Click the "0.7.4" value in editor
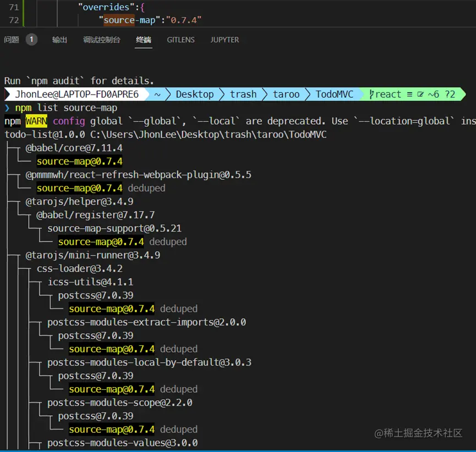 point(184,20)
